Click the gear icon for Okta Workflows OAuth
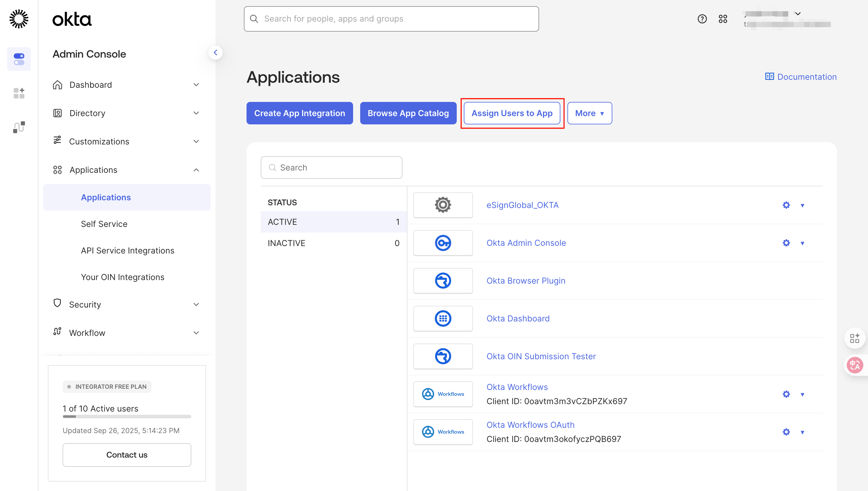868x491 pixels. [x=786, y=432]
